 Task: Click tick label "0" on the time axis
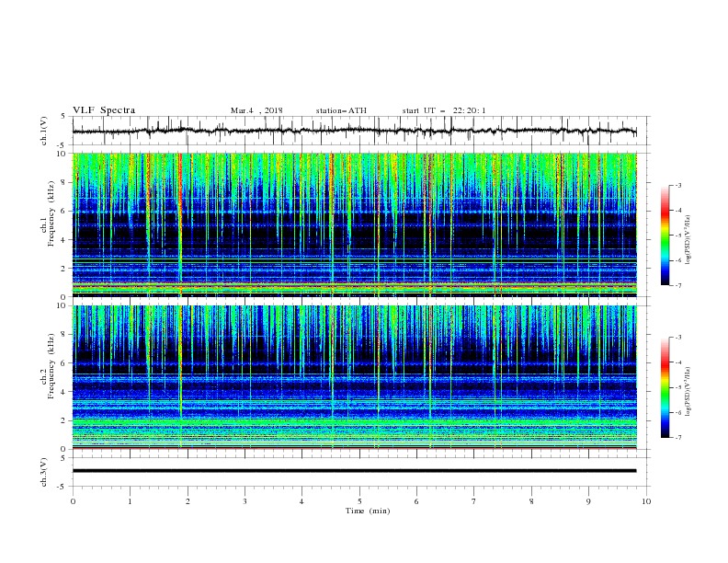(73, 501)
